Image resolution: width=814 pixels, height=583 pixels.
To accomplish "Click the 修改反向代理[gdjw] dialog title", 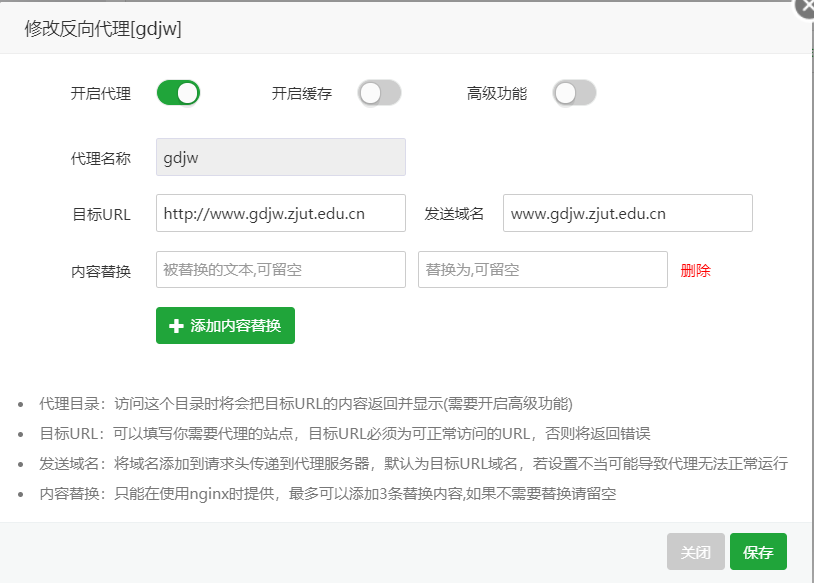I will [103, 29].
